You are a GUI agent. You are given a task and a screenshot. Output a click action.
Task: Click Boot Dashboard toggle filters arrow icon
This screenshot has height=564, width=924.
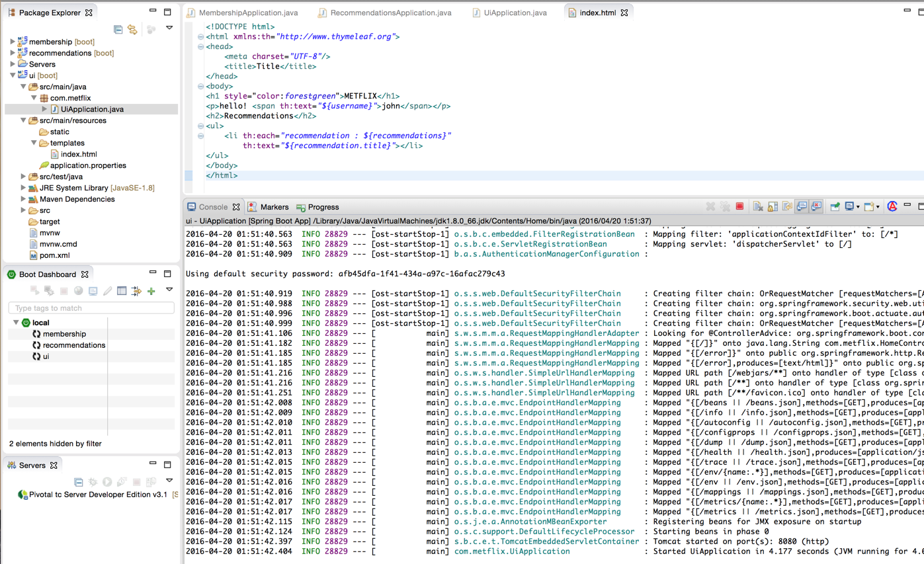[x=136, y=291]
